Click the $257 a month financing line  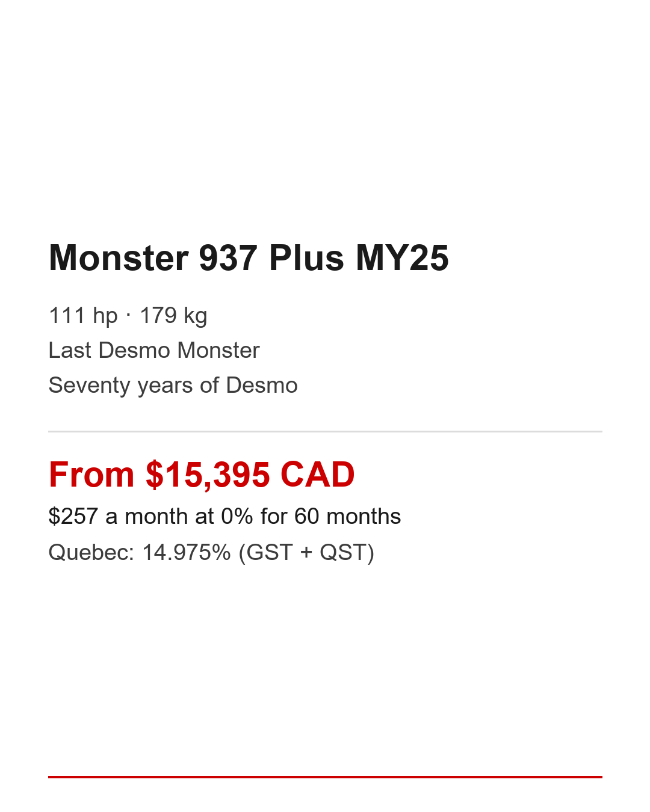pos(224,516)
